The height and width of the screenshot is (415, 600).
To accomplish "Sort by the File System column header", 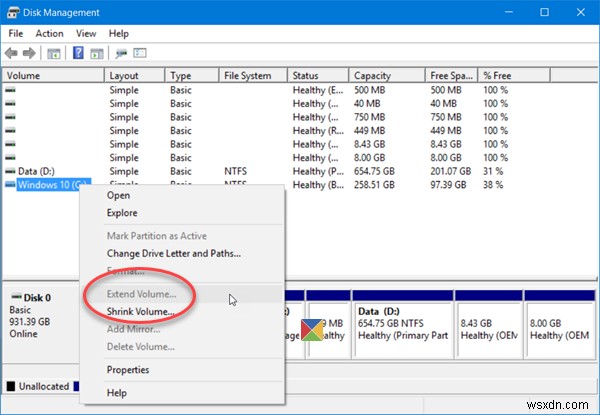I will pos(253,76).
